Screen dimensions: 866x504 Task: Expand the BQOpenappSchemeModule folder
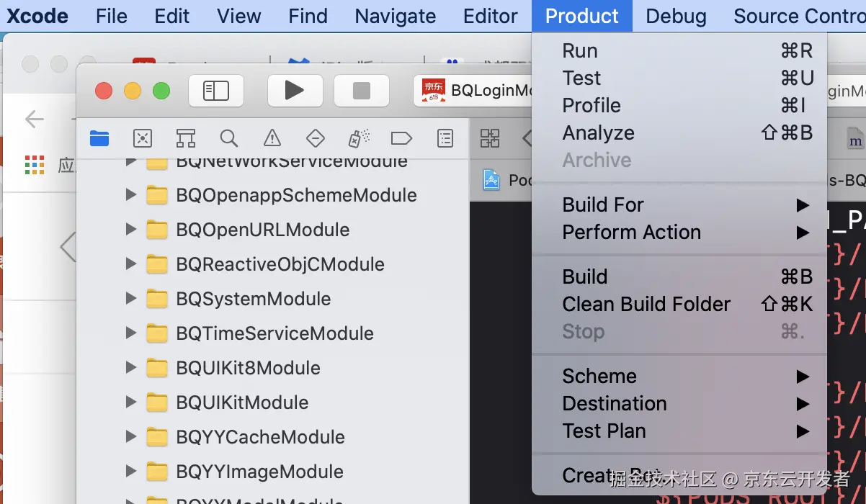tap(130, 194)
